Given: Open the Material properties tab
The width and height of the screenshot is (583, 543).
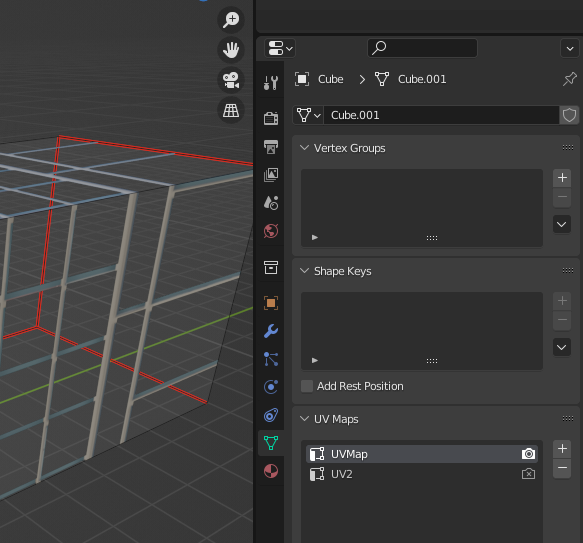Looking at the screenshot, I should [271, 471].
